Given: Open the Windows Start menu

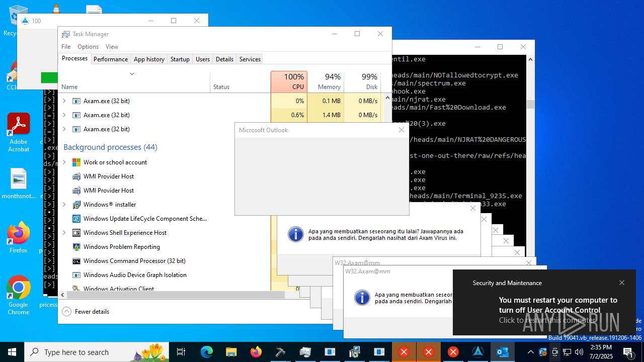Looking at the screenshot, I should point(12,352).
